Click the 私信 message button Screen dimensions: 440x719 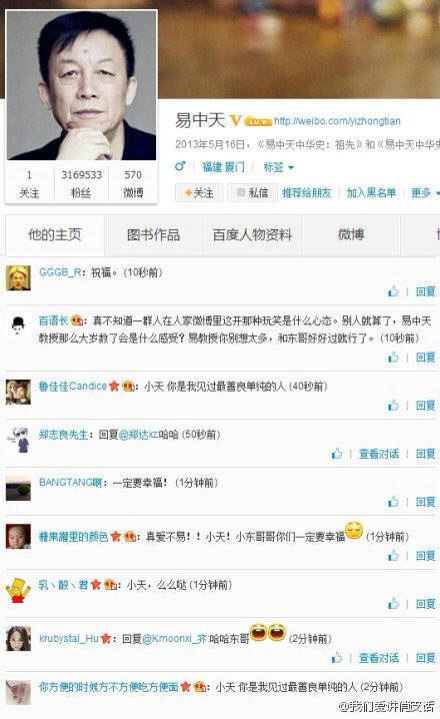253,193
